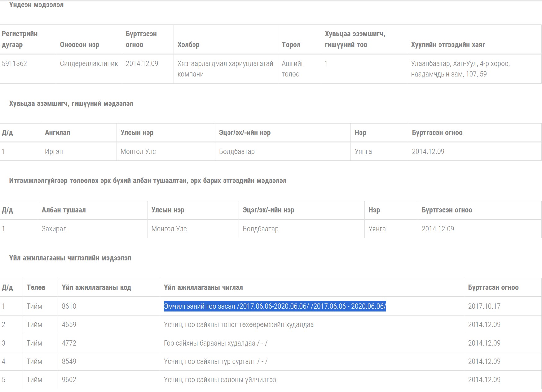542x392 pixels.
Task: Click Болдбаатар in Захирал row
Action: pyautogui.click(x=261, y=229)
